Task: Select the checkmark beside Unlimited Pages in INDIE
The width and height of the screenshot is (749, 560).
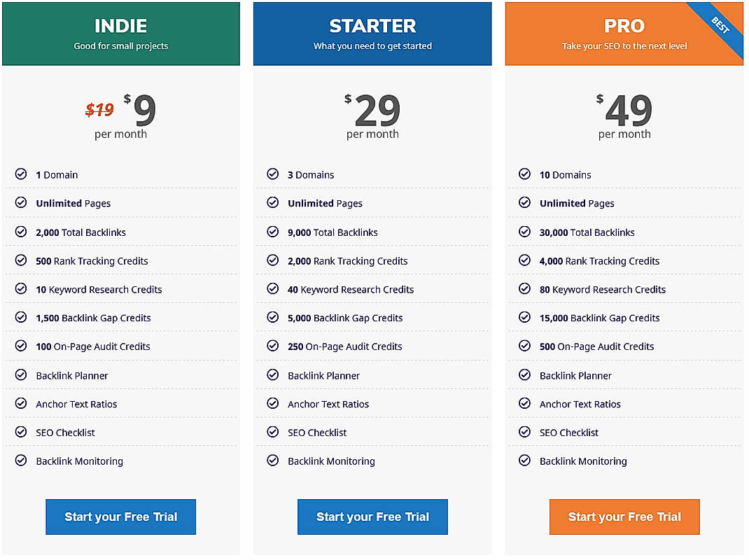Action: click(21, 203)
